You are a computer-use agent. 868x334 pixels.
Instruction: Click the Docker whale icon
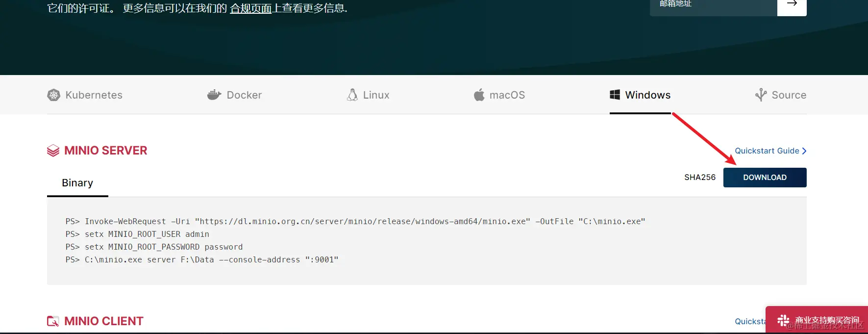click(214, 95)
